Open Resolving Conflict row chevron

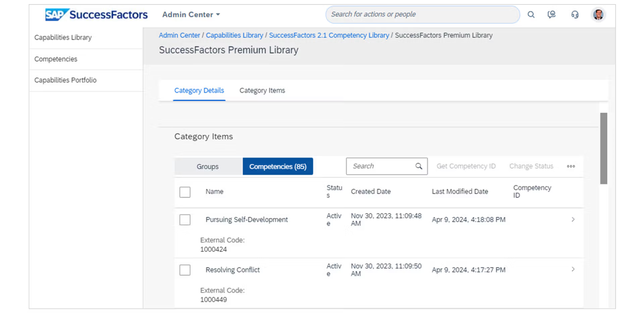pos(573,269)
